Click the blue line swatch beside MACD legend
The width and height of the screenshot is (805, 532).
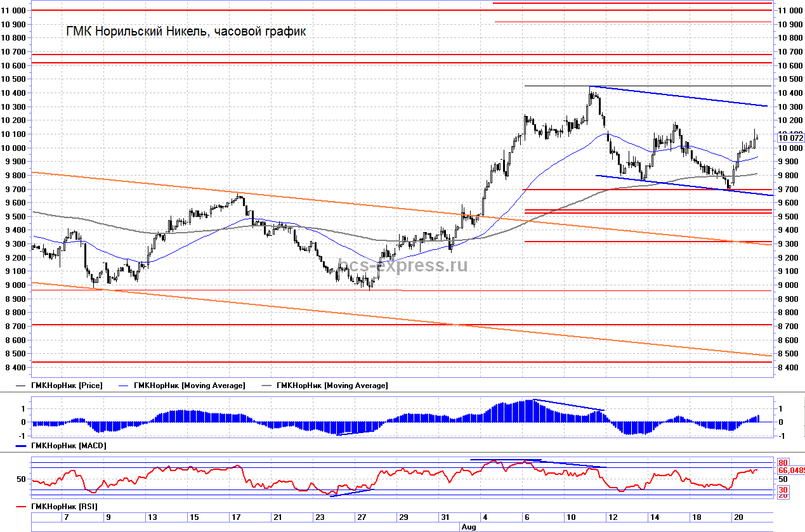(x=23, y=446)
